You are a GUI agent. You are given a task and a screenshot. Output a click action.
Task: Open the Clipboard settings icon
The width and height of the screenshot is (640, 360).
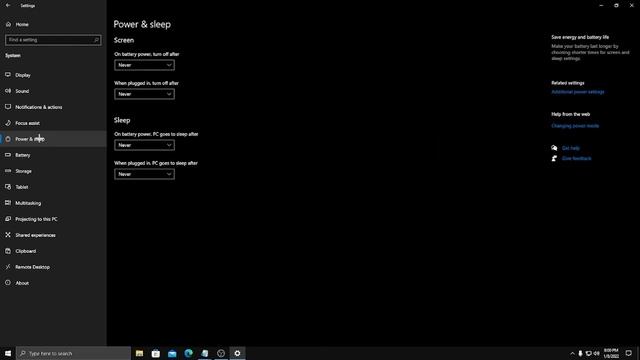pyautogui.click(x=8, y=251)
